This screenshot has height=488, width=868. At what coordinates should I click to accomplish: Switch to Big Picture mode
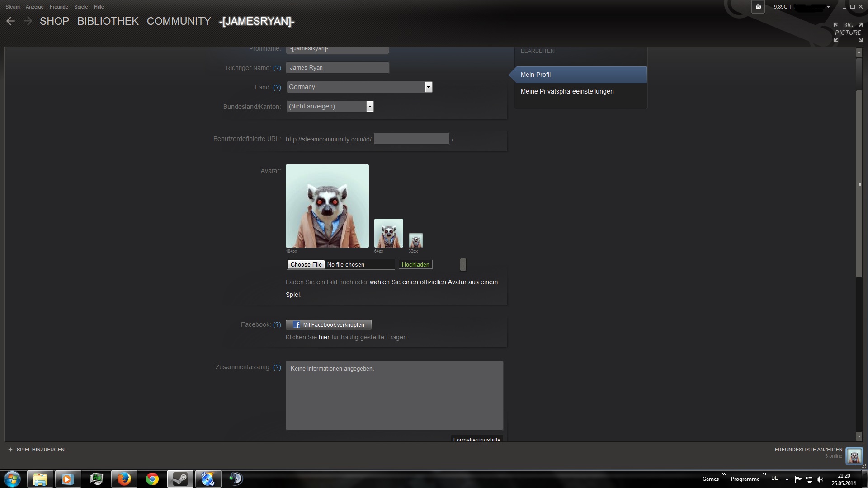(x=848, y=32)
